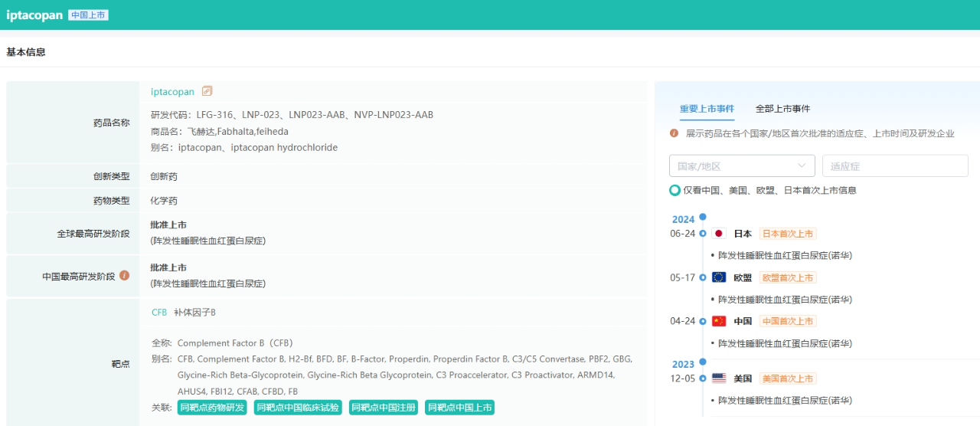Click the 补体因子B text

(194, 313)
